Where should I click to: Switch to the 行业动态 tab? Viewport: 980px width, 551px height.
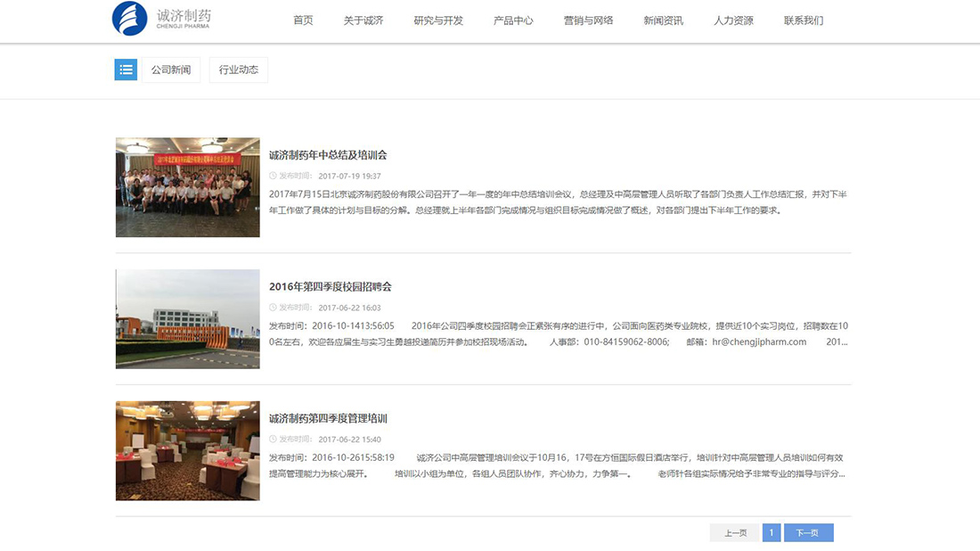pos(238,70)
